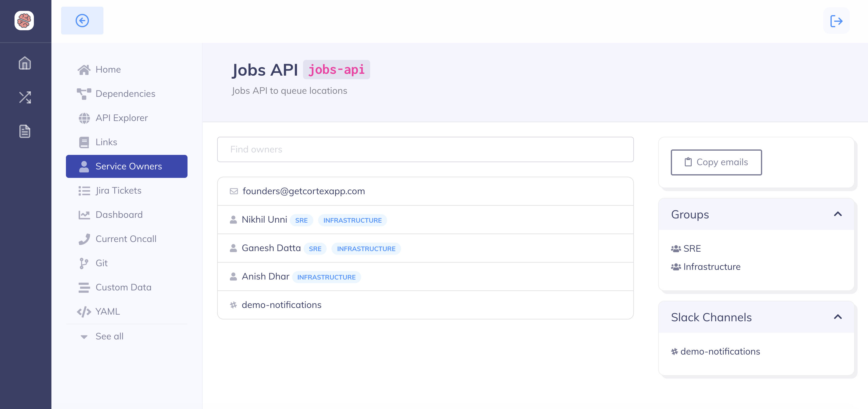Click Slack icon in owners list row
Viewport: 868px width, 409px height.
(x=233, y=305)
